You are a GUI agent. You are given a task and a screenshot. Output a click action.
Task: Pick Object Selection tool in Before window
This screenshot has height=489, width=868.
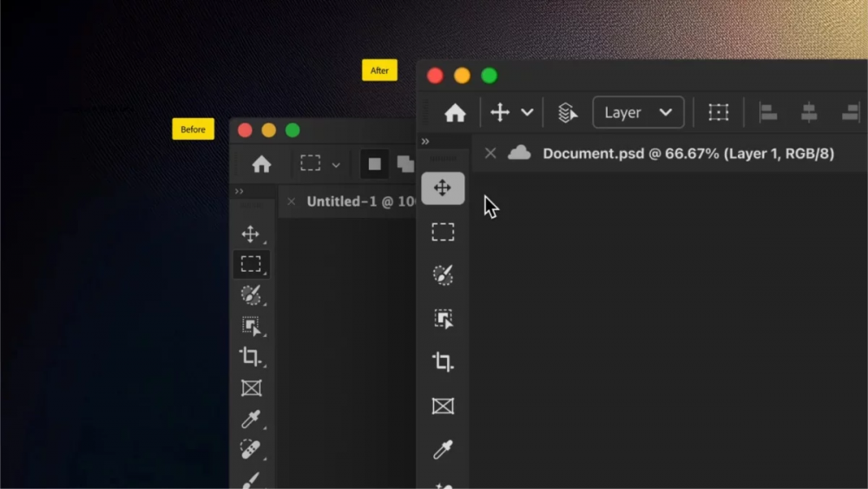tap(252, 326)
